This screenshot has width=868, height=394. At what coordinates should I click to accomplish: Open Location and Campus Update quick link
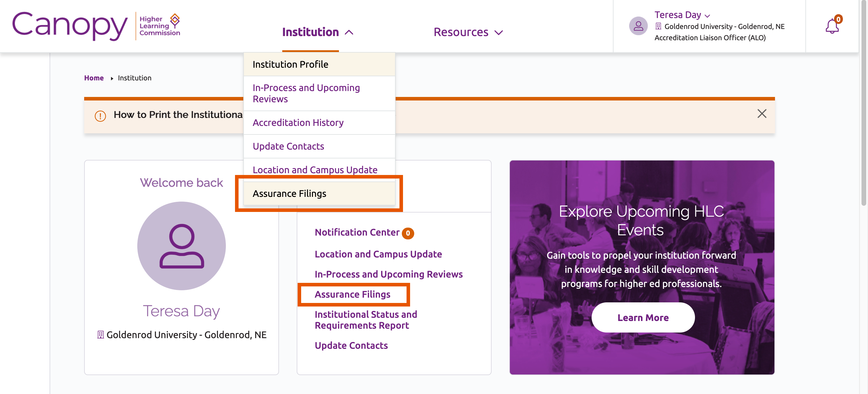pos(378,254)
